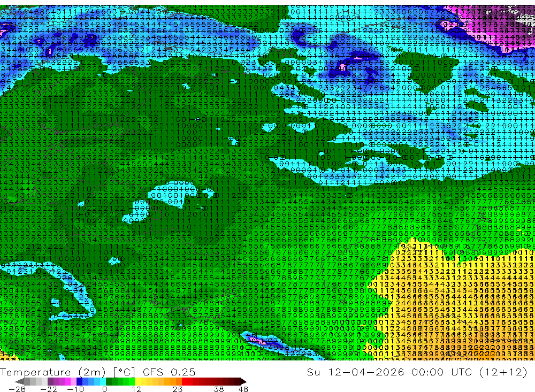This screenshot has width=535, height=392.
Task: Click the gray left-arrow end of color scale
Action: point(19,381)
